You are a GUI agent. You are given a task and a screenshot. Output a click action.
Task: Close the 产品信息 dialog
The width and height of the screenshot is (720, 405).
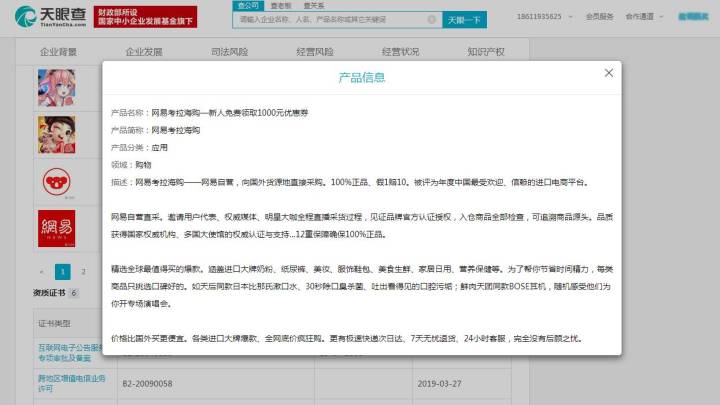point(608,73)
